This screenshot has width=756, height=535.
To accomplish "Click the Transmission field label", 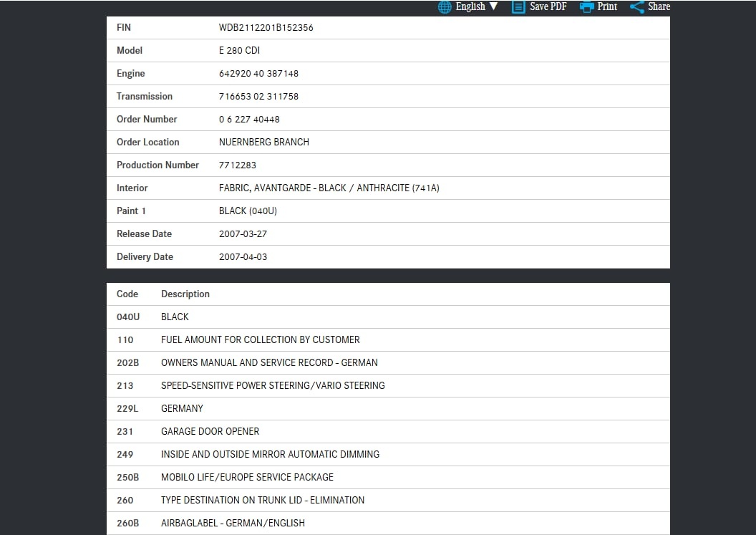I will coord(144,96).
